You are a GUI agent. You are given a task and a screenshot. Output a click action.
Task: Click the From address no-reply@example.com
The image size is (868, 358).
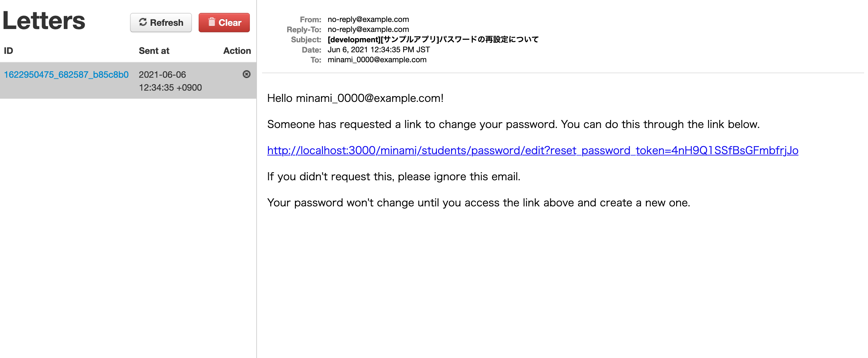coord(368,19)
